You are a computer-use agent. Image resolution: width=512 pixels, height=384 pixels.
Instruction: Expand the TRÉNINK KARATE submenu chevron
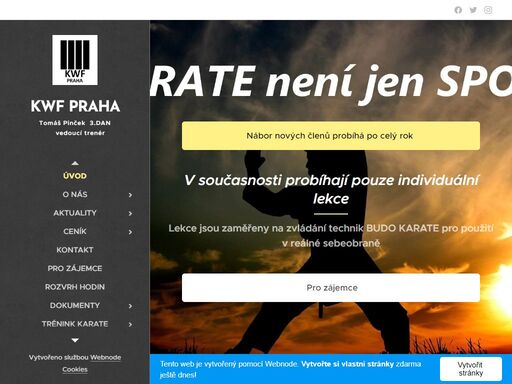pyautogui.click(x=130, y=324)
